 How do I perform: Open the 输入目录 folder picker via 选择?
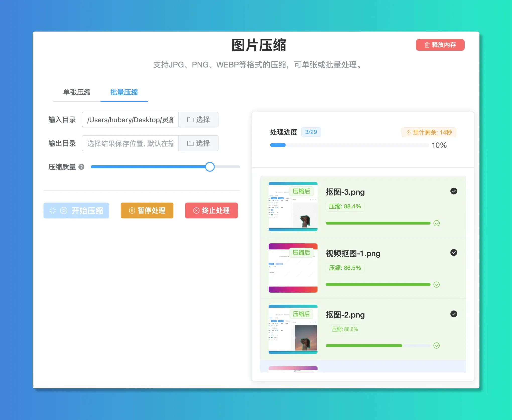coord(198,120)
